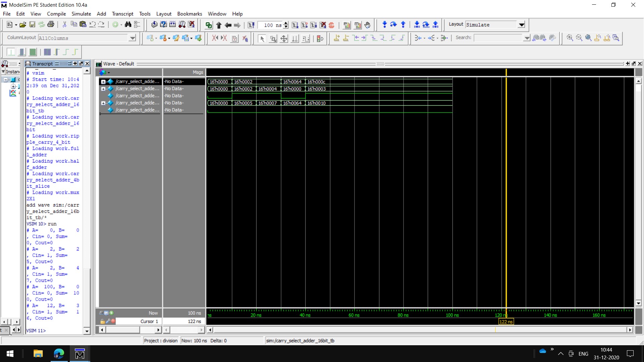Toggle the Zoom Mode tool button
644x362 pixels.
coord(273,39)
